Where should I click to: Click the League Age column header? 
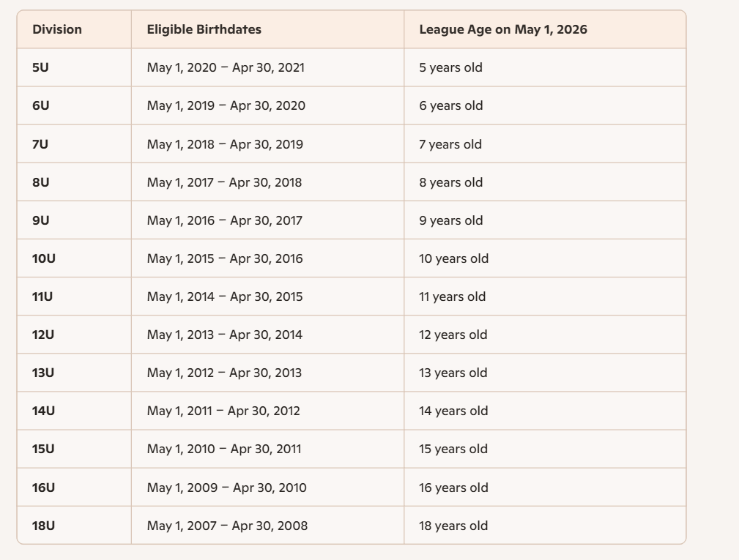coord(502,30)
